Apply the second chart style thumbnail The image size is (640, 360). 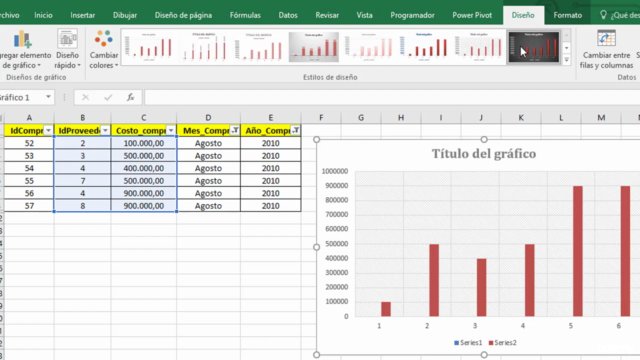pos(203,47)
